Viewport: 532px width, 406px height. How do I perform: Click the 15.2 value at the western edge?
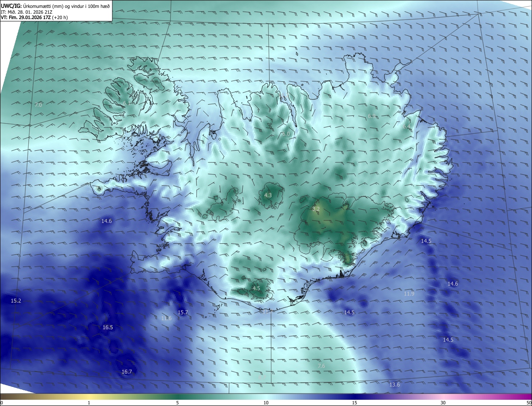click(x=16, y=301)
